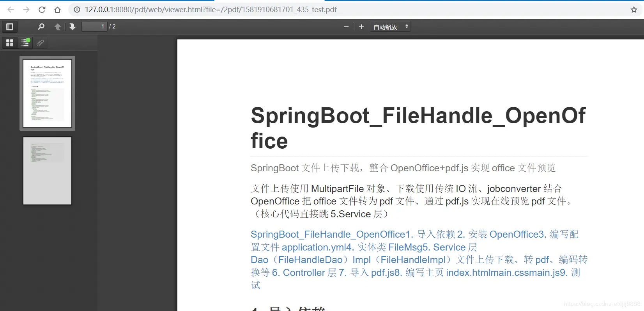Select the page 1 thumbnail

coord(48,93)
